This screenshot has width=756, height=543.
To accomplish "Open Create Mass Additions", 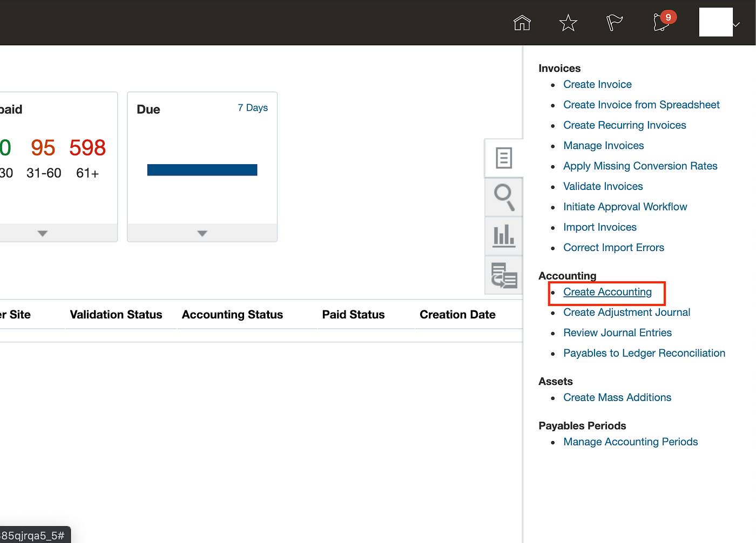I will click(x=617, y=398).
